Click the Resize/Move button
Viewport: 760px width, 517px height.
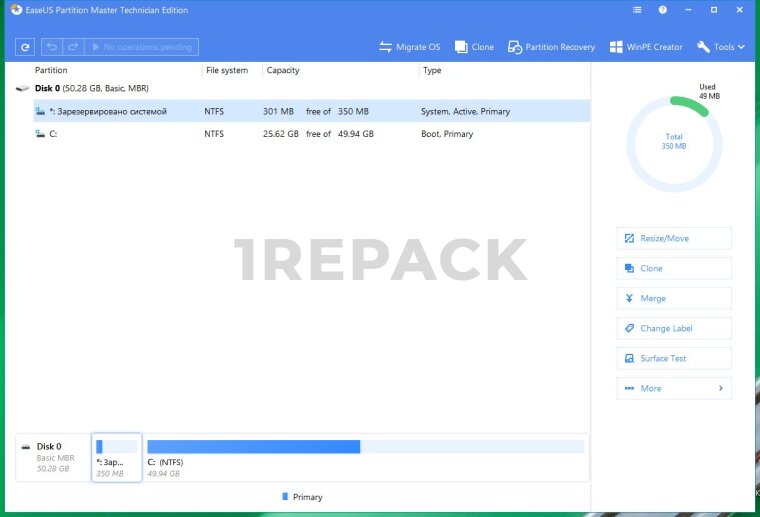(674, 238)
